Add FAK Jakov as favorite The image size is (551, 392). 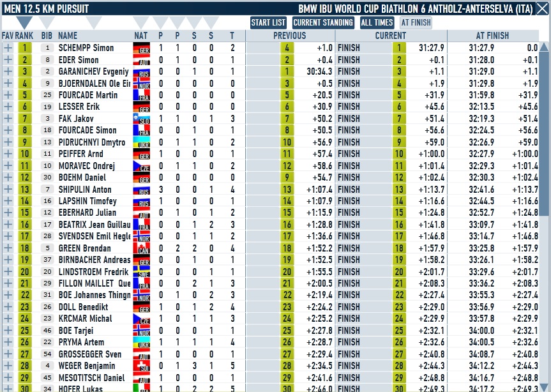tap(8, 118)
